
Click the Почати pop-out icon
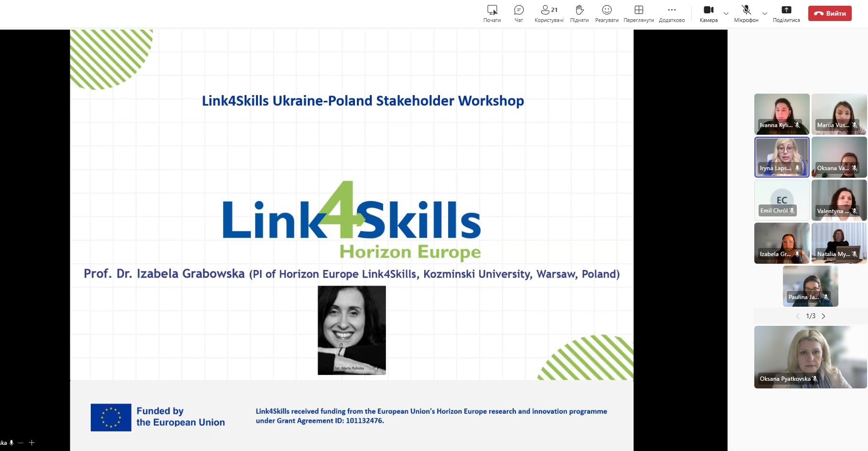[x=492, y=13]
